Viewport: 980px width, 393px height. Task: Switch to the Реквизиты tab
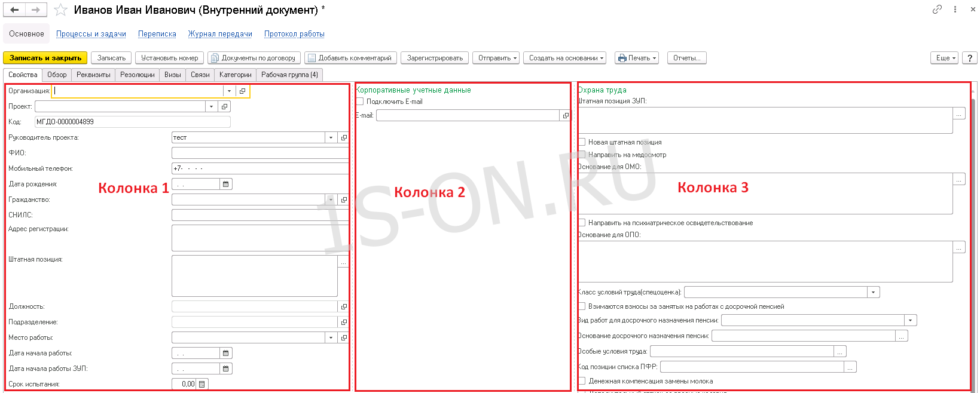[93, 75]
